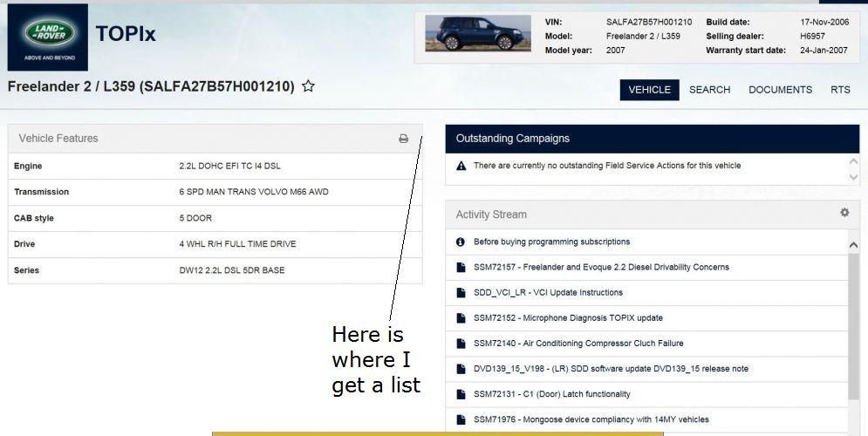Click the Freelander vehicle thumbnail photo
Image resolution: width=868 pixels, height=436 pixels.
point(478,33)
